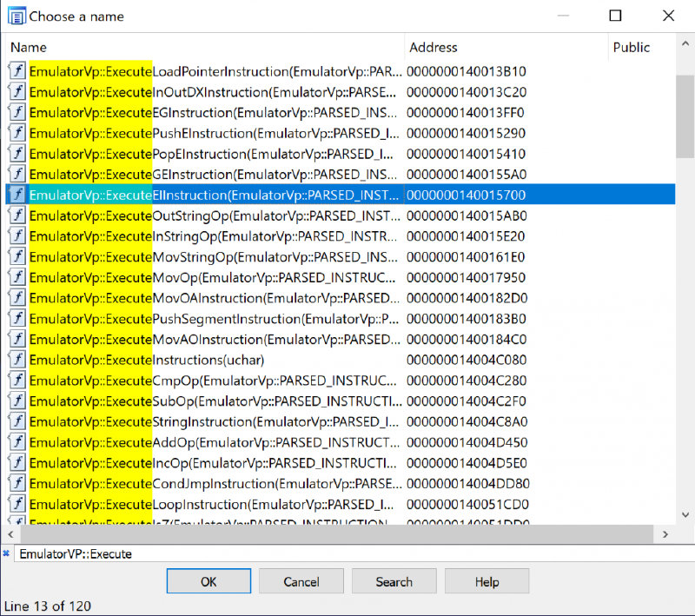Open Help from the dialog

[x=486, y=581]
